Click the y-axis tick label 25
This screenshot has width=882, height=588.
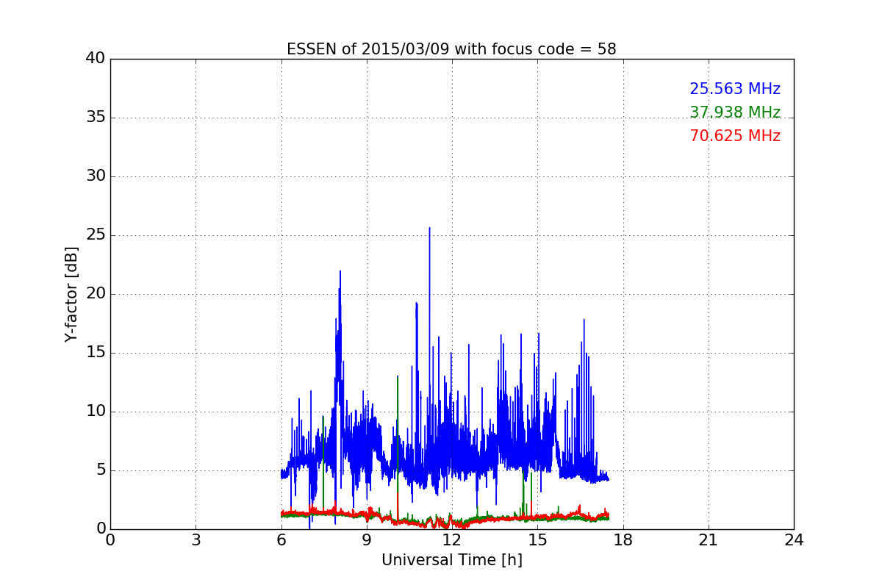coord(96,235)
